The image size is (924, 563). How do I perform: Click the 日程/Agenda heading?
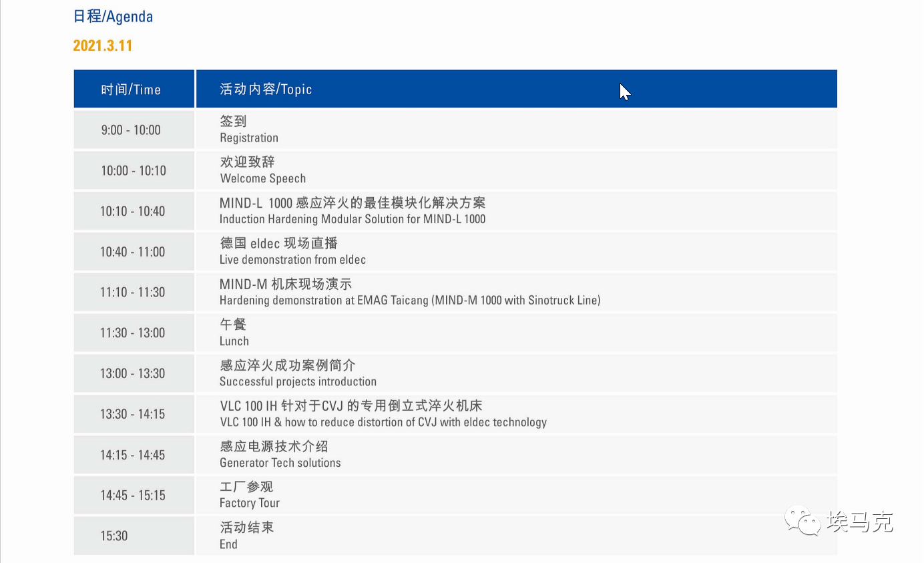click(113, 17)
